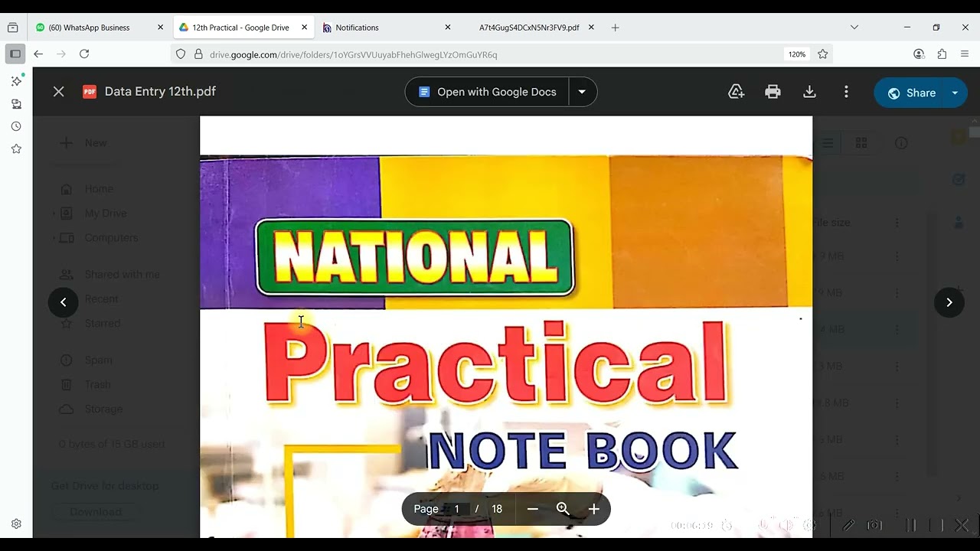This screenshot has height=551, width=980.
Task: List all tabs dropdown
Action: point(854,28)
